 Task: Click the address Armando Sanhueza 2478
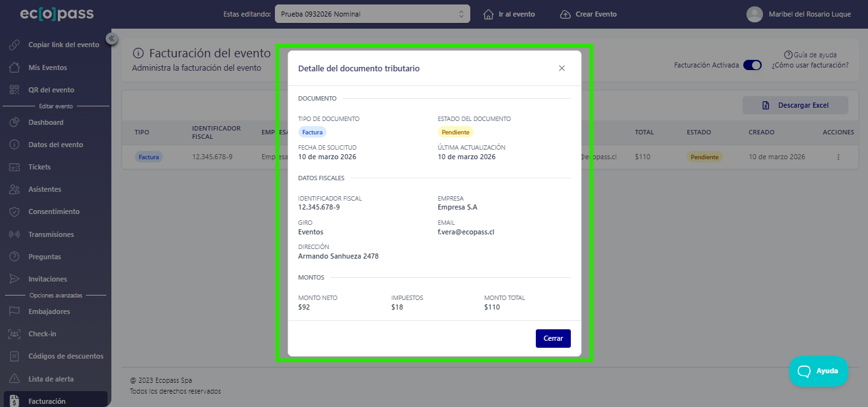pyautogui.click(x=339, y=256)
